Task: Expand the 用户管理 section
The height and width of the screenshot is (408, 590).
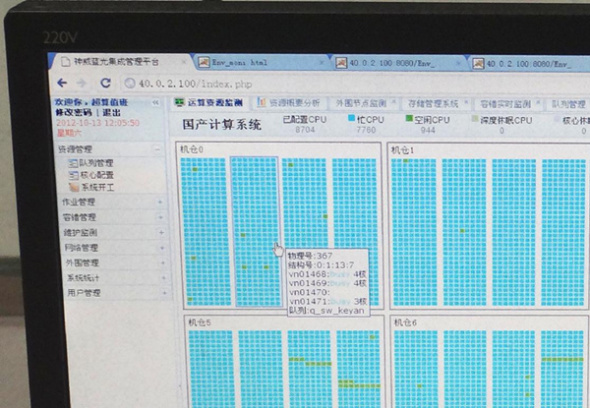Action: pos(164,292)
